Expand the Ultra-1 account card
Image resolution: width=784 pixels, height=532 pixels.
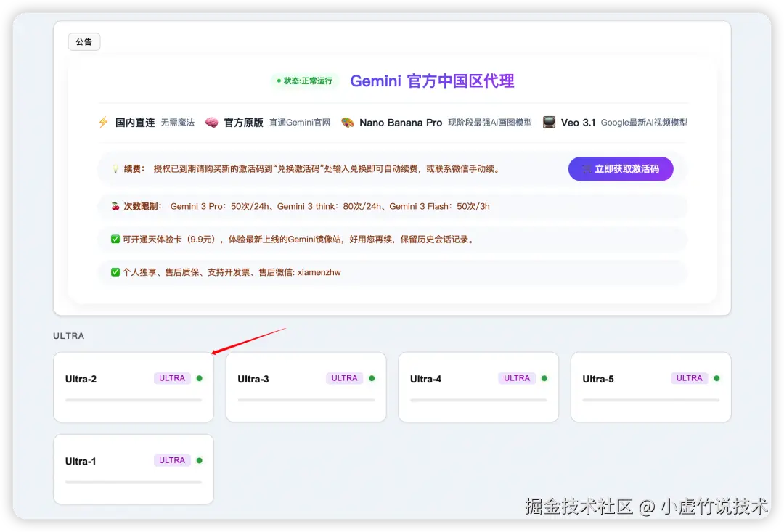pos(133,468)
